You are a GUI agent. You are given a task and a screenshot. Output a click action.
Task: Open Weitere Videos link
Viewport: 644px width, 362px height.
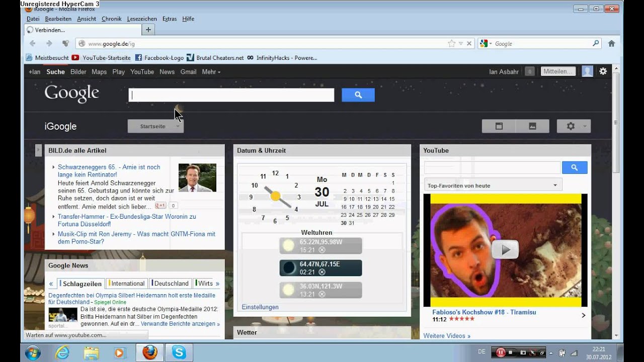(447, 336)
